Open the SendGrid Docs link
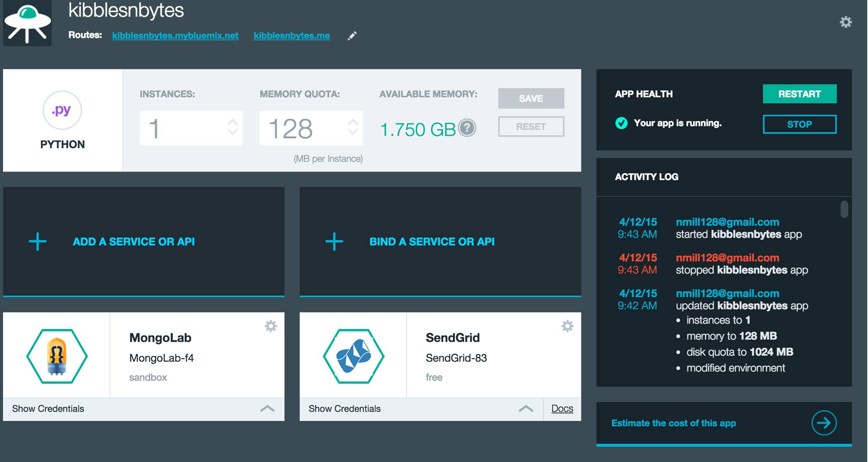This screenshot has width=868, height=462. coord(562,409)
